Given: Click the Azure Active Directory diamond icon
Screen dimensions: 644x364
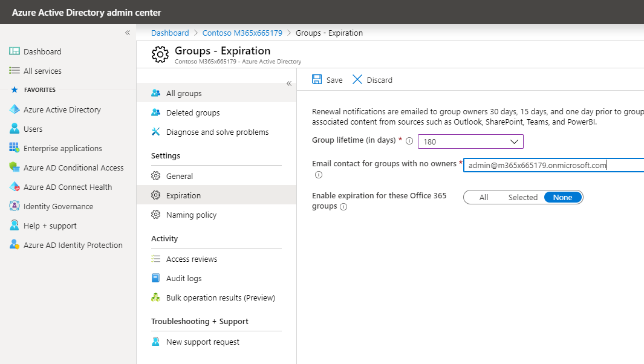Looking at the screenshot, I should pos(15,109).
